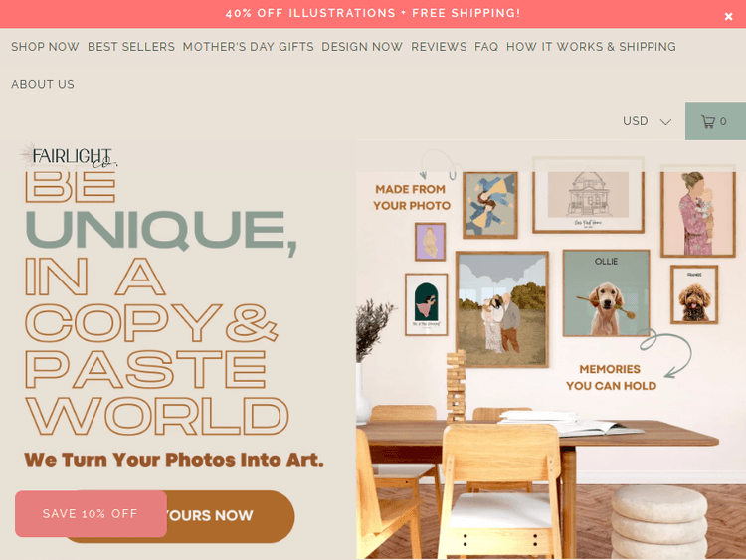This screenshot has height=560, width=746.
Task: Click the couple in field illustration
Action: (x=502, y=309)
